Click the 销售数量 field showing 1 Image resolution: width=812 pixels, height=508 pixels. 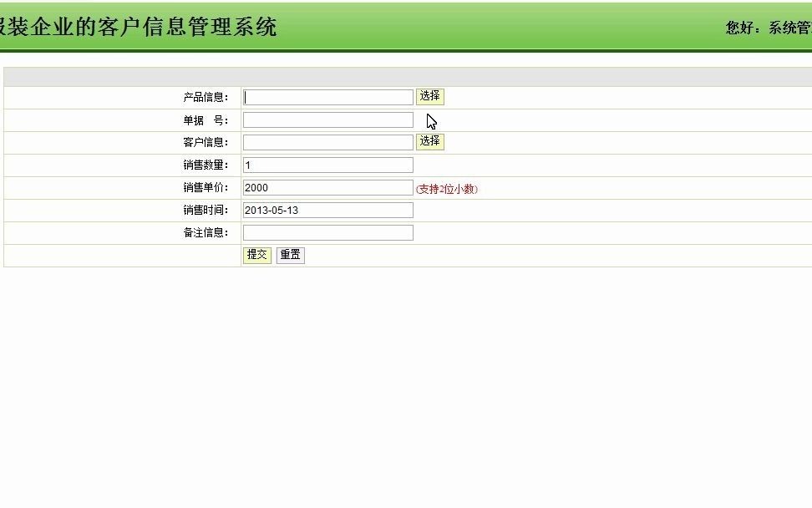point(326,164)
